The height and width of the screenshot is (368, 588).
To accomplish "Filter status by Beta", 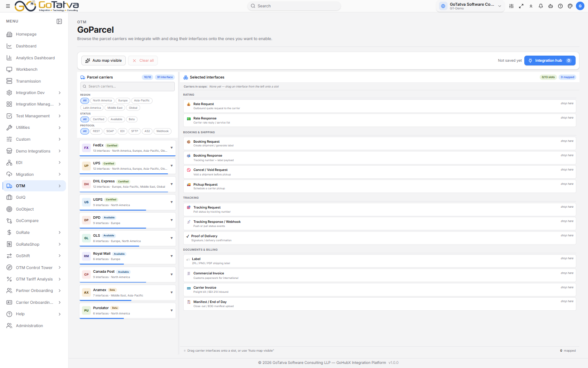I will (x=131, y=119).
